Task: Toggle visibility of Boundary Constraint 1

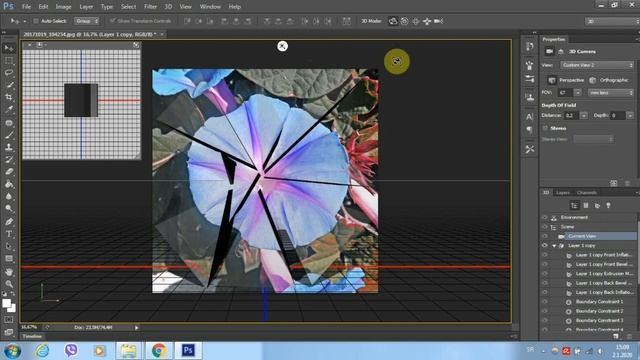Action: pos(544,302)
